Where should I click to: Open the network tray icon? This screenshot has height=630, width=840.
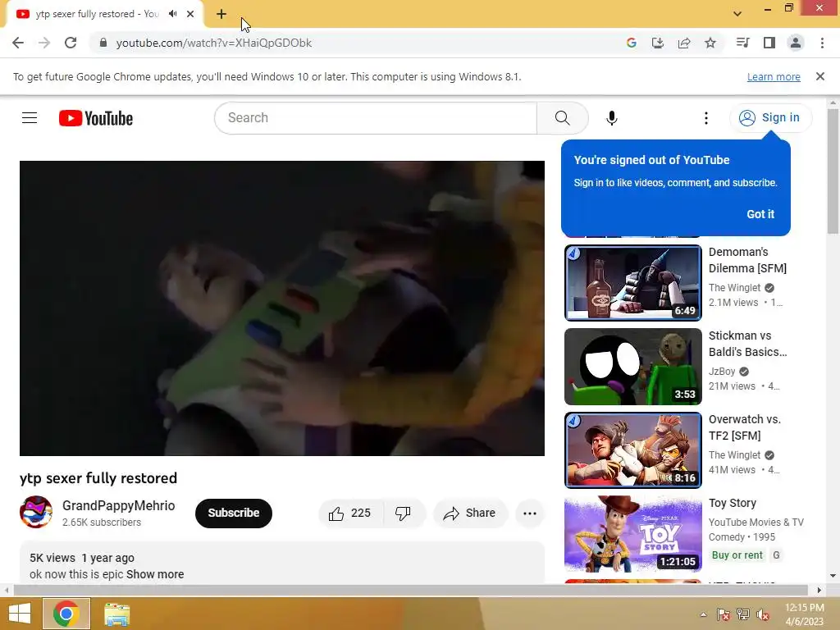point(743,614)
